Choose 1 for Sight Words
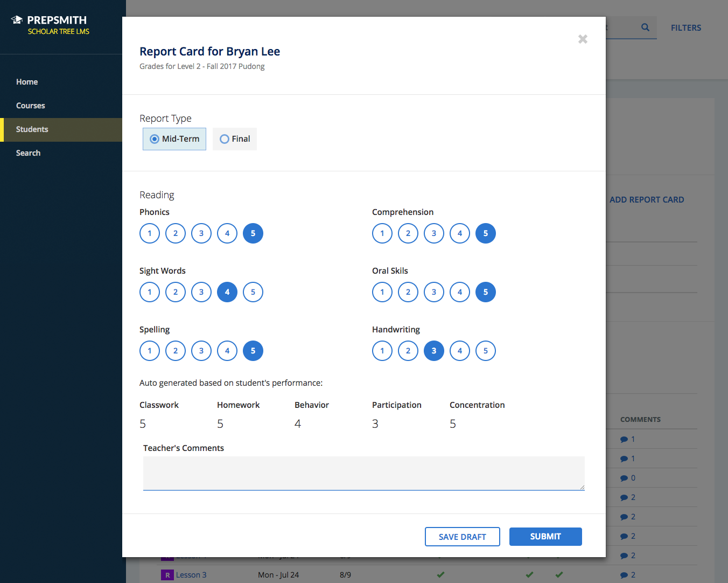This screenshot has height=583, width=728. [150, 292]
